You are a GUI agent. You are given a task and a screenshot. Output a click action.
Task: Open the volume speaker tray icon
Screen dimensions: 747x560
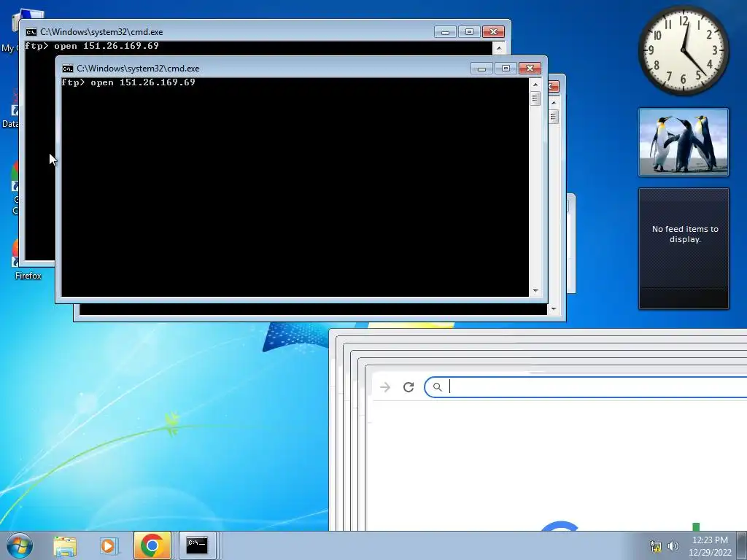pyautogui.click(x=673, y=546)
